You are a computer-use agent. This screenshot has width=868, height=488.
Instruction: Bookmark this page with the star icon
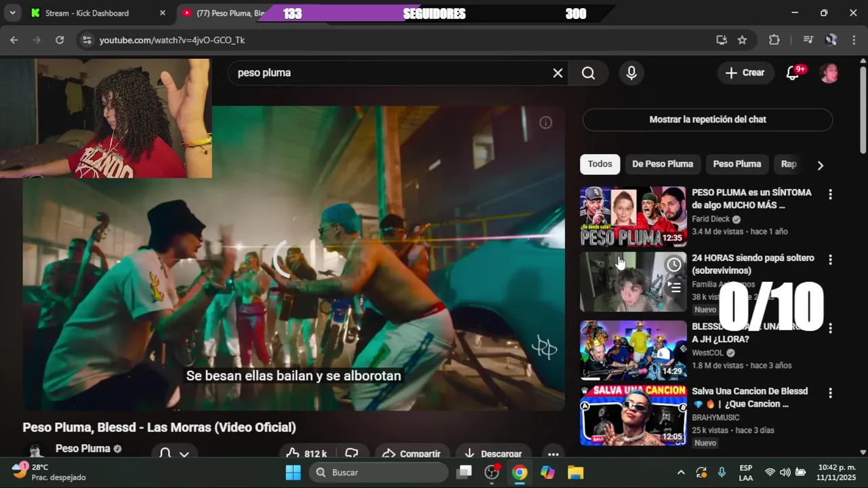pyautogui.click(x=742, y=40)
